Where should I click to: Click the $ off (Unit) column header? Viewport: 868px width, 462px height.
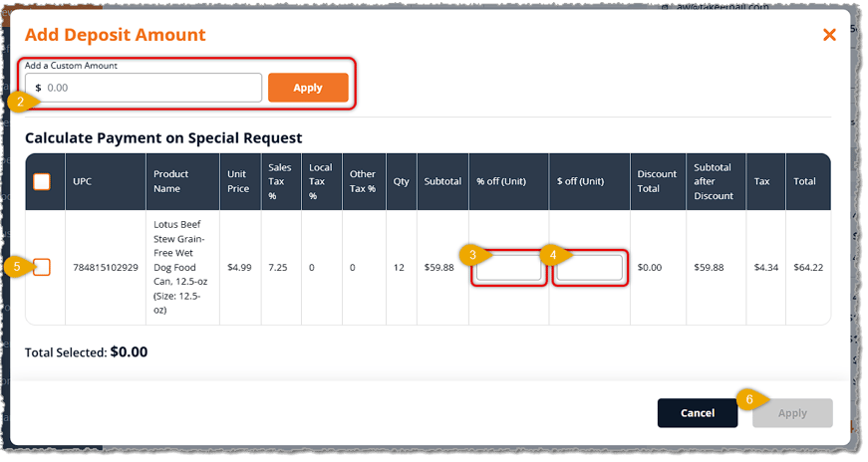pyautogui.click(x=580, y=181)
